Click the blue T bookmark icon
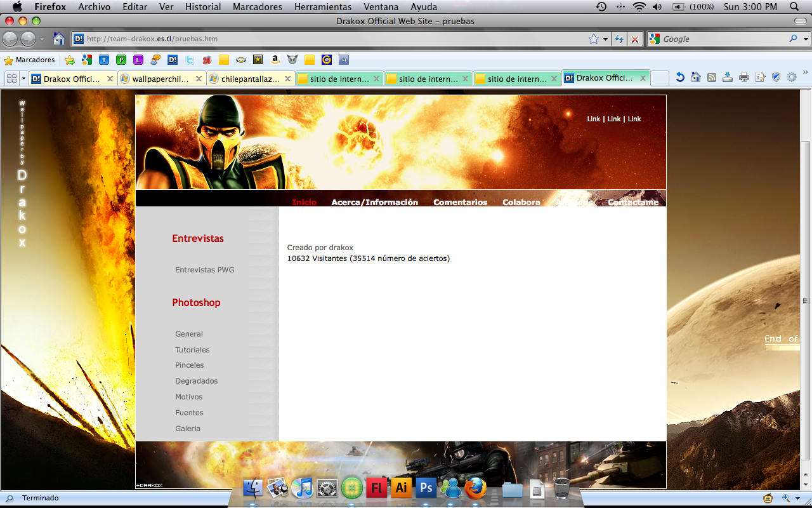Image resolution: width=812 pixels, height=508 pixels. point(104,60)
